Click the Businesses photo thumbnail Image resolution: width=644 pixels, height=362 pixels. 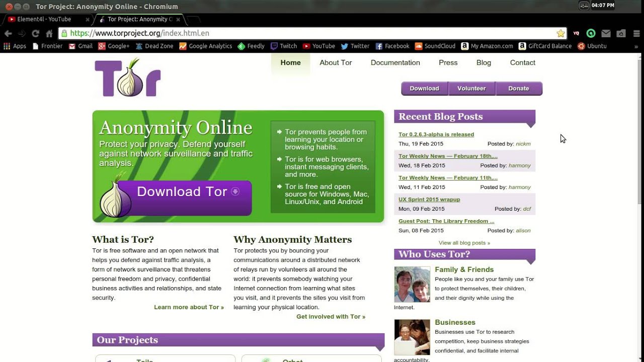click(x=412, y=337)
